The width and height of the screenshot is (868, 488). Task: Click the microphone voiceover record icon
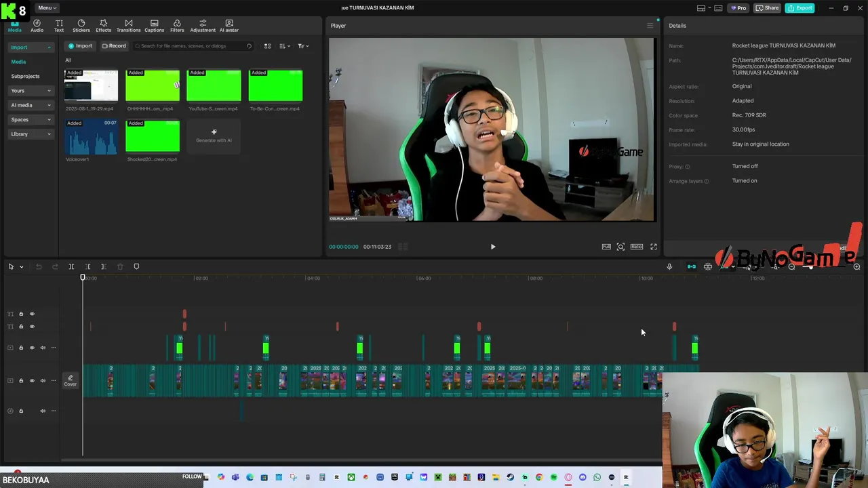[669, 266]
